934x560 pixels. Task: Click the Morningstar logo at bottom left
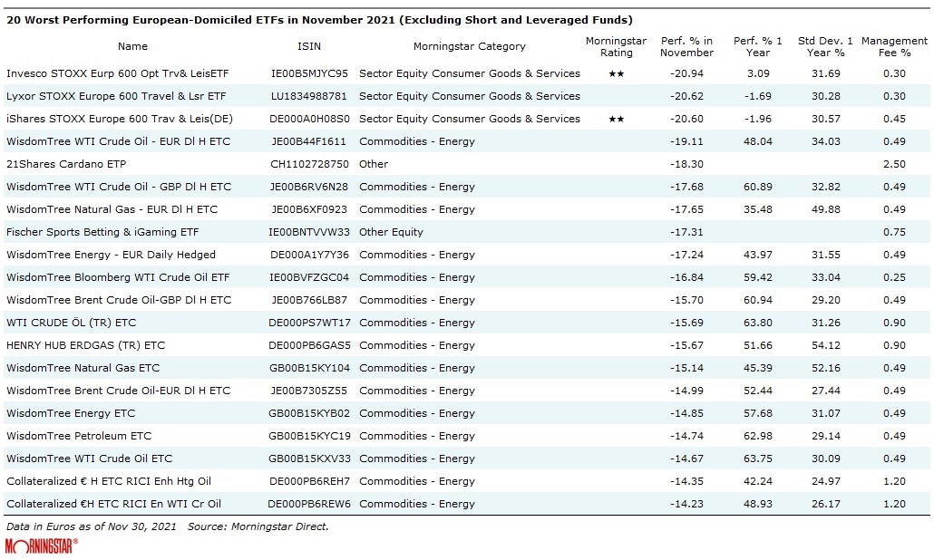(42, 546)
